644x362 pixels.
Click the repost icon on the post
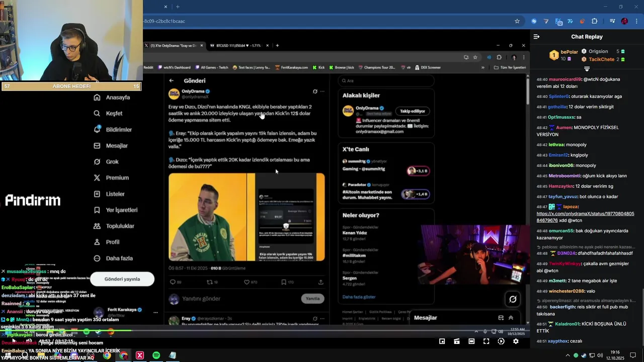coord(210,282)
